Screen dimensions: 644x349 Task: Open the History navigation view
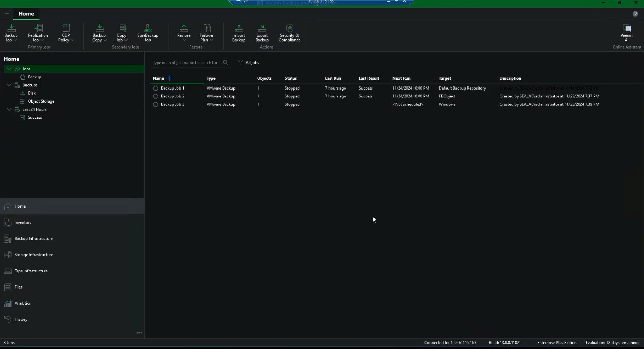[72, 319]
